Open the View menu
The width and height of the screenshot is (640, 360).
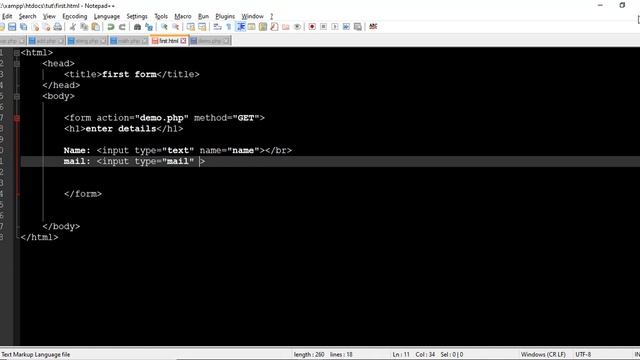point(49,16)
